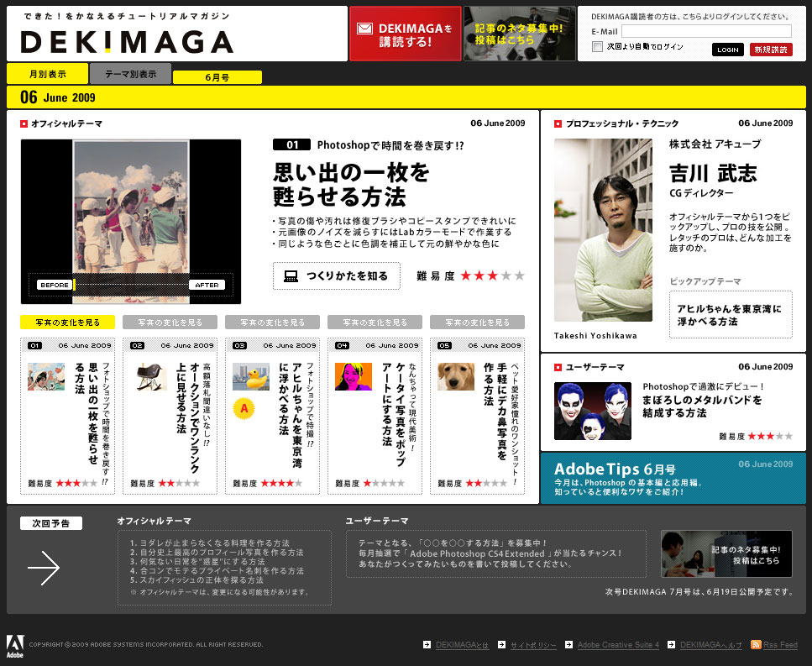Screen dimensions: 812x666
Task: Open the Rss Feed link
Action: click(780, 645)
